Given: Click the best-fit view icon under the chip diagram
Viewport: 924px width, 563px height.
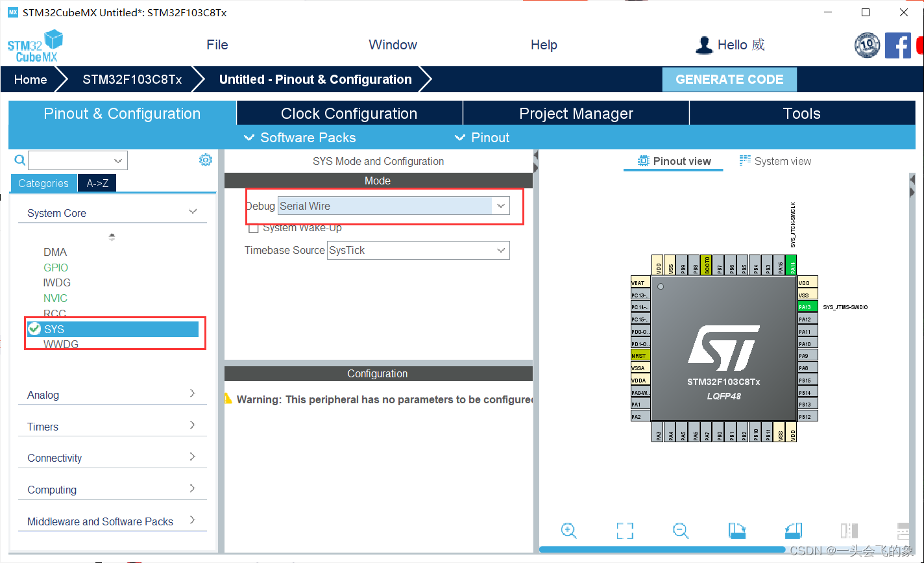Looking at the screenshot, I should click(x=625, y=531).
